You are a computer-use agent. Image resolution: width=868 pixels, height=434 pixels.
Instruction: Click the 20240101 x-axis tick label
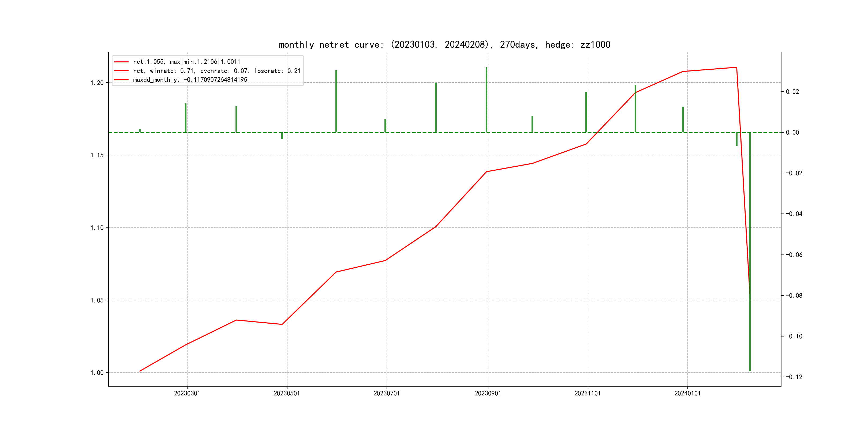point(687,393)
